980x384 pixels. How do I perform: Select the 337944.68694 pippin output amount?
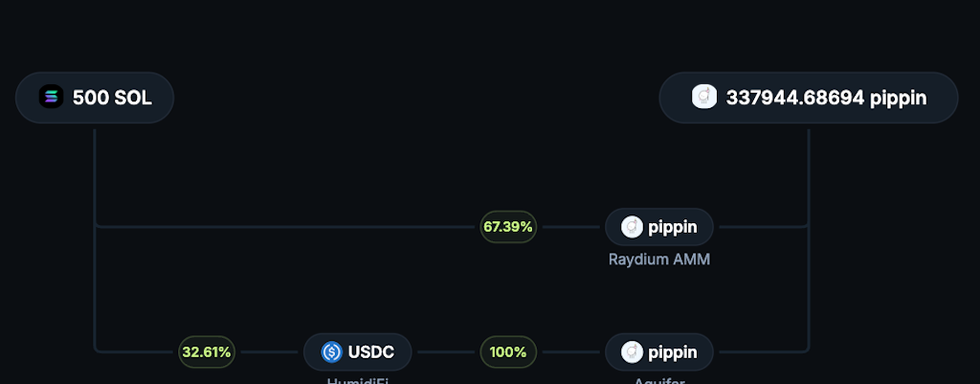826,98
